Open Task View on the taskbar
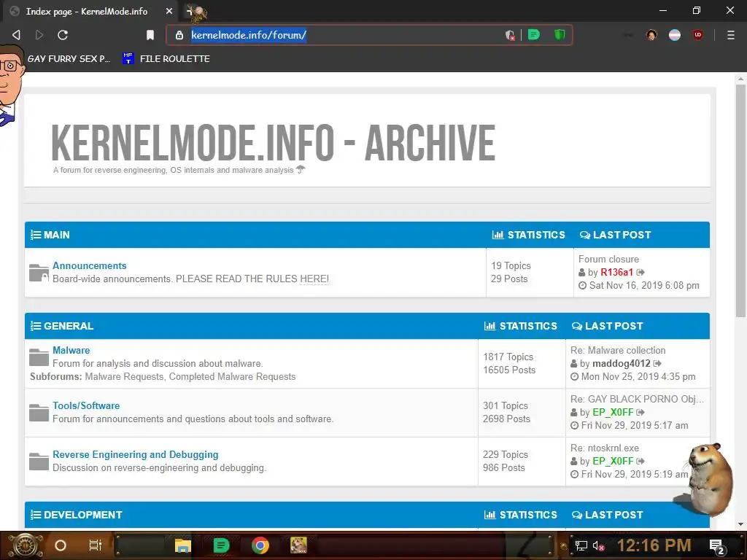Viewport: 747px width, 560px height. click(96, 545)
